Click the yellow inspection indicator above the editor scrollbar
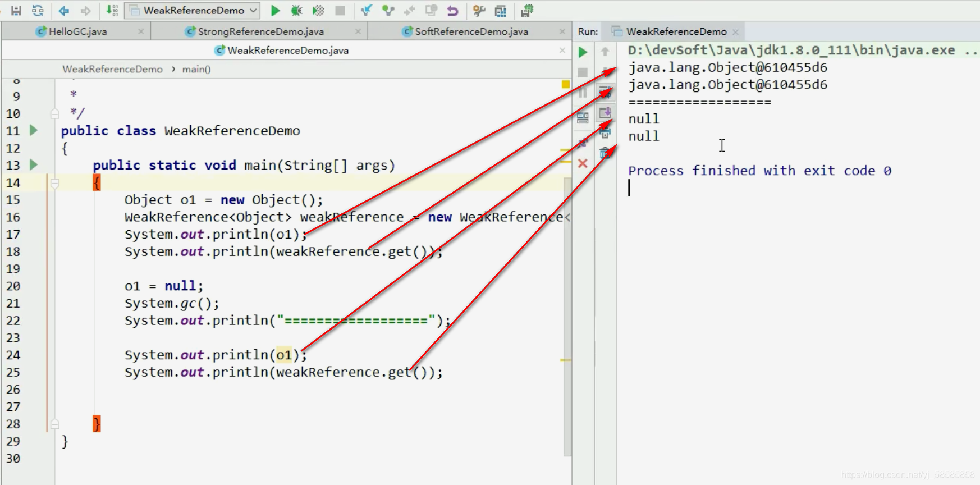The image size is (980, 485). (566, 84)
